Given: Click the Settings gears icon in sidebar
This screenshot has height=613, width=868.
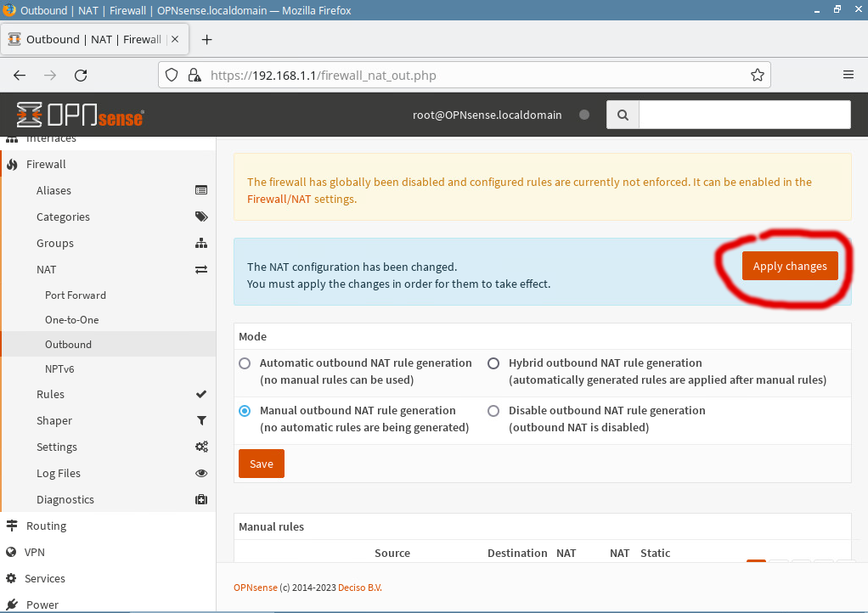Looking at the screenshot, I should [201, 447].
